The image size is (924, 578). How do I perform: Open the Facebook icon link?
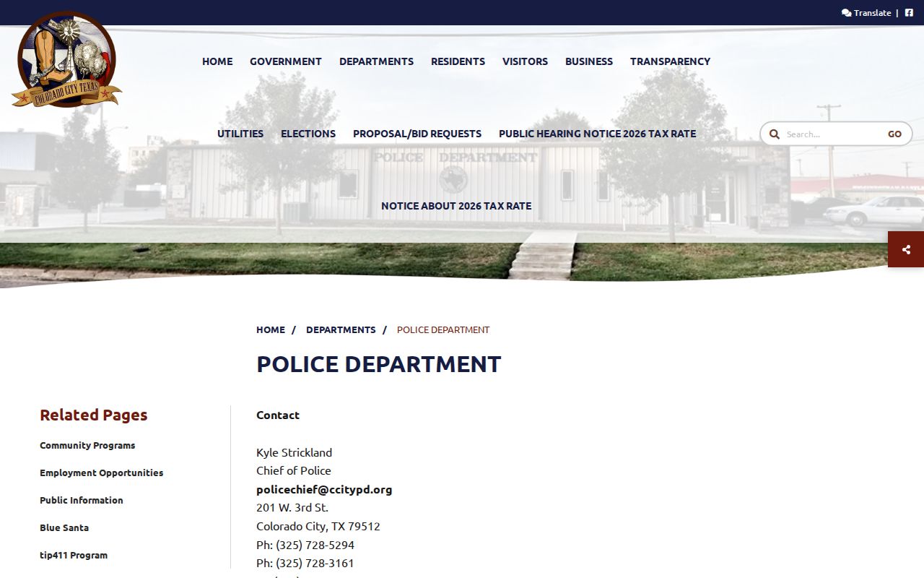pos(909,12)
